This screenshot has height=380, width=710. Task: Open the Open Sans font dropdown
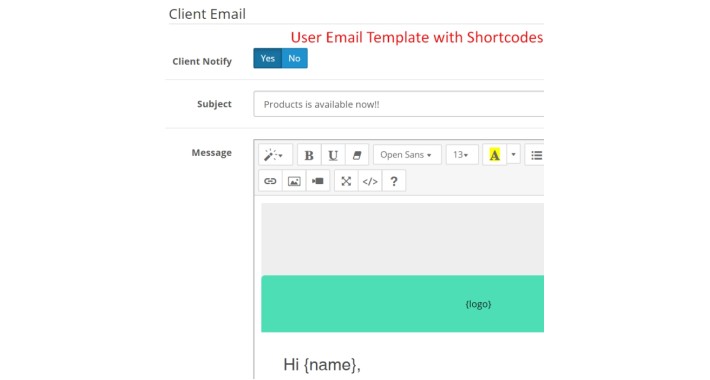[x=407, y=155]
